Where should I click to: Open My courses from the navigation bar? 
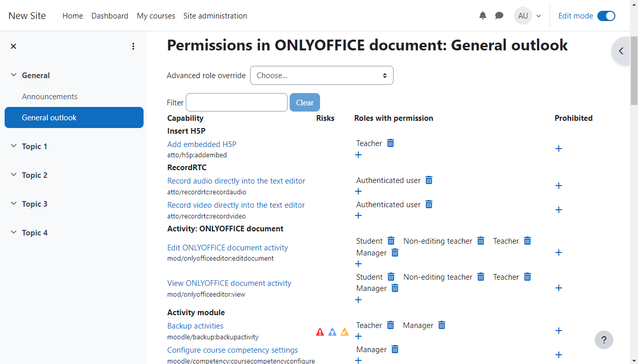pos(156,16)
